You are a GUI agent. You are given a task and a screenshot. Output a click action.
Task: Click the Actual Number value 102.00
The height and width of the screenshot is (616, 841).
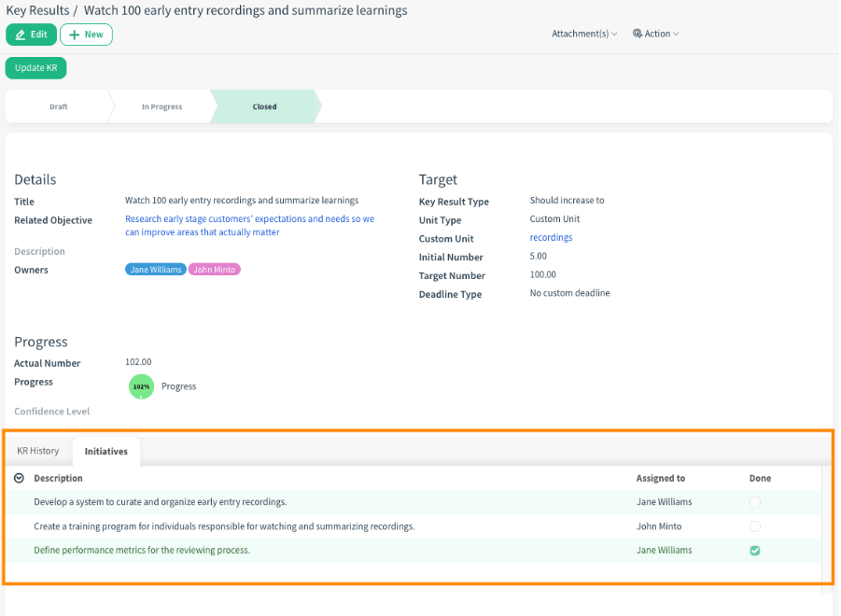coord(138,362)
